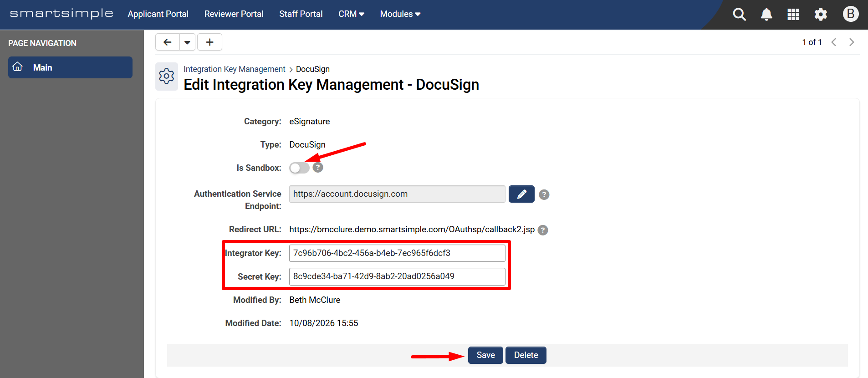The height and width of the screenshot is (378, 868).
Task: Click the Authentication Service Endpoint field
Action: click(x=397, y=194)
